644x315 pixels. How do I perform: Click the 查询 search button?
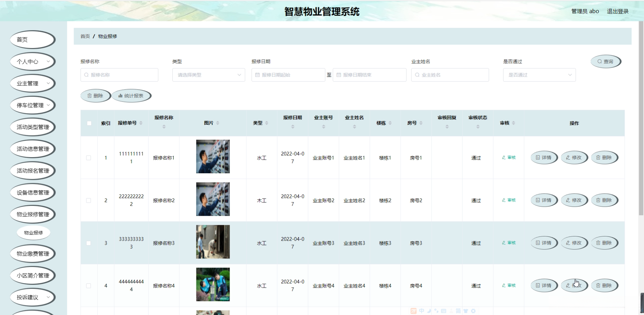click(605, 61)
